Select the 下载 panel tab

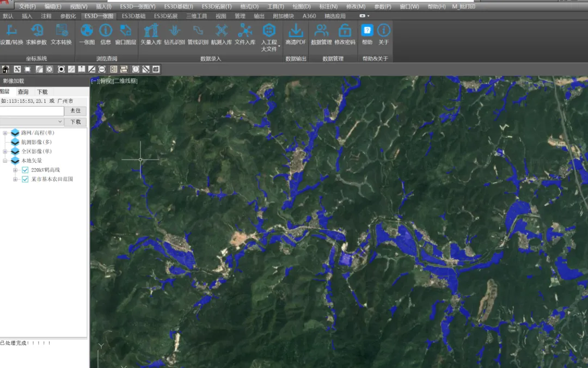[42, 92]
